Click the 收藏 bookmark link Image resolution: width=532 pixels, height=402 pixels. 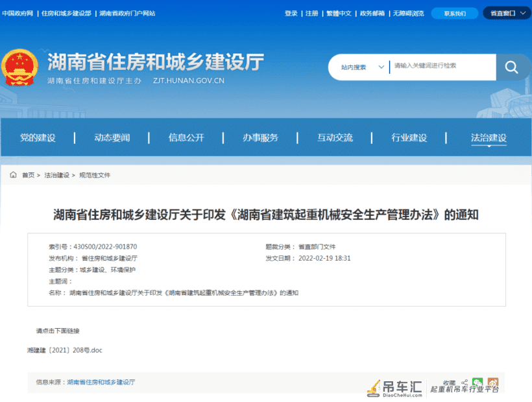(449, 383)
